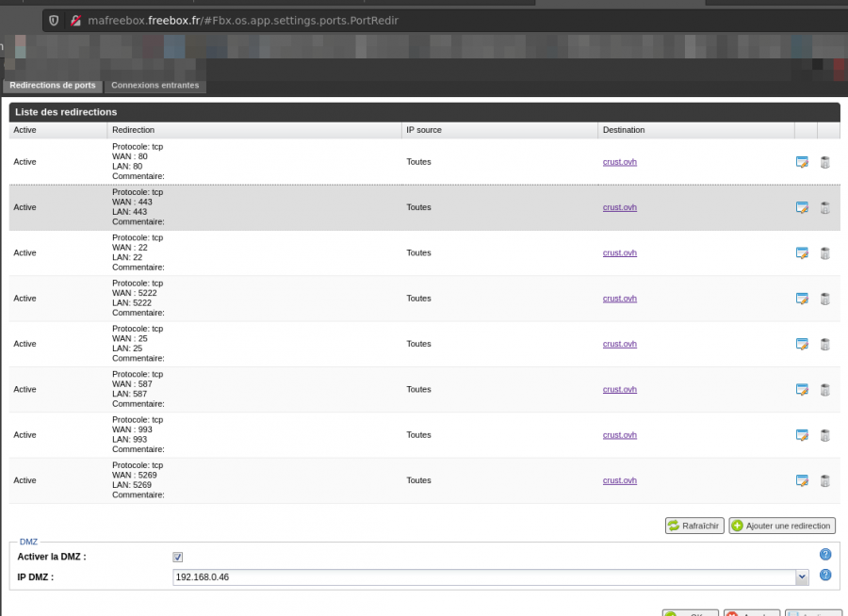Delete the port 80 redirection
The height and width of the screenshot is (616, 848).
pyautogui.click(x=824, y=162)
